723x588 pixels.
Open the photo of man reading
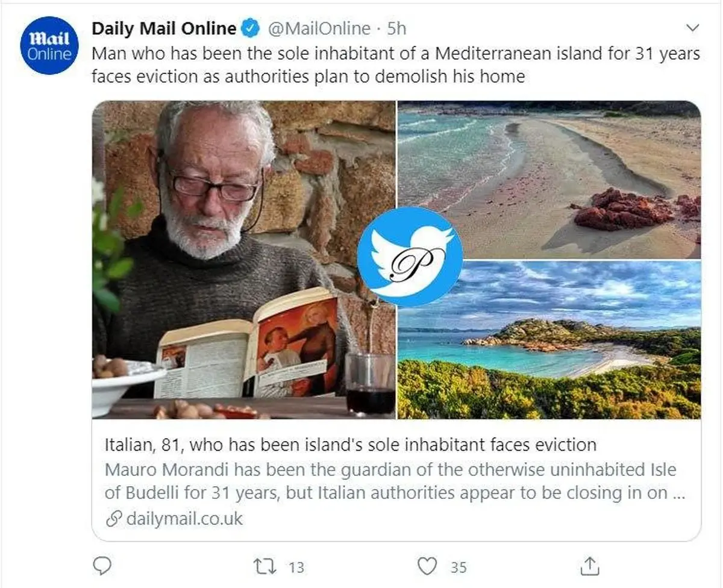[243, 181]
